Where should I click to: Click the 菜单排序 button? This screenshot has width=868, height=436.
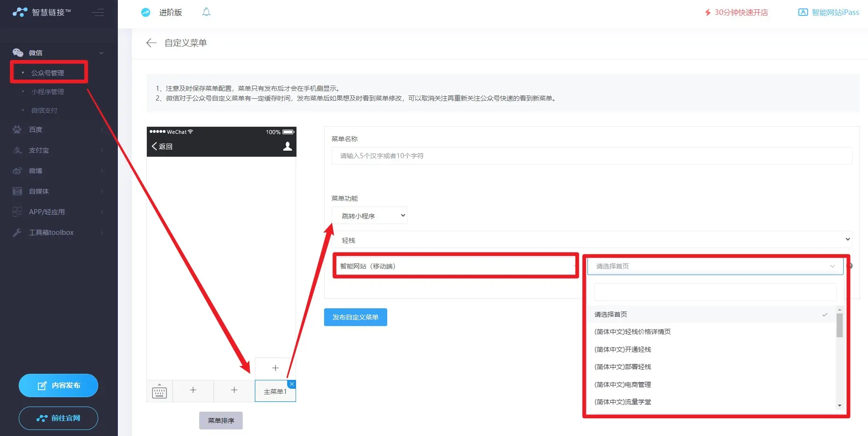coord(221,421)
